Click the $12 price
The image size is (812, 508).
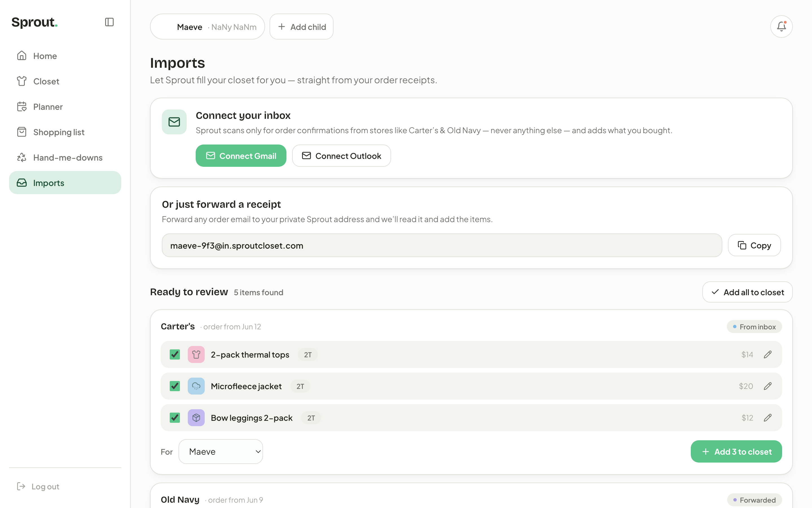pos(747,418)
